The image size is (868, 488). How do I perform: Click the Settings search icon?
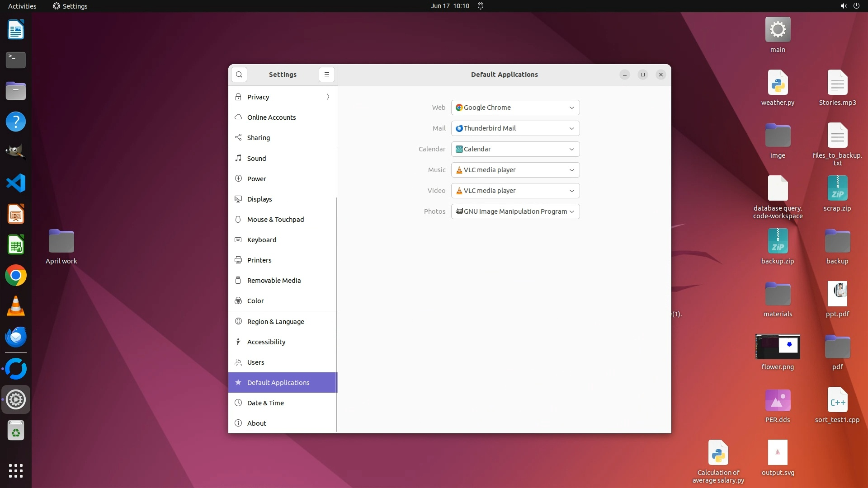(x=239, y=75)
